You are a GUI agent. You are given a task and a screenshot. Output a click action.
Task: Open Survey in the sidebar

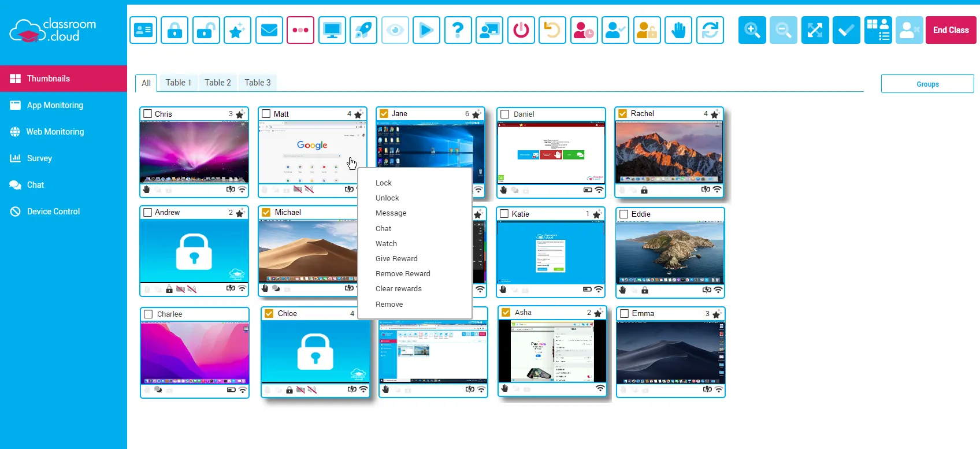64,158
